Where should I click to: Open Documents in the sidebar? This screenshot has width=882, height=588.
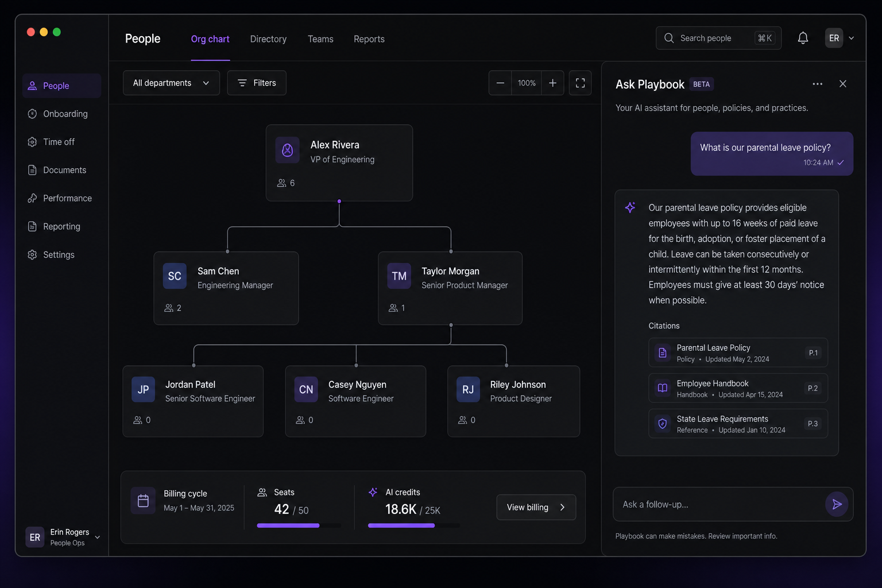pos(61,170)
